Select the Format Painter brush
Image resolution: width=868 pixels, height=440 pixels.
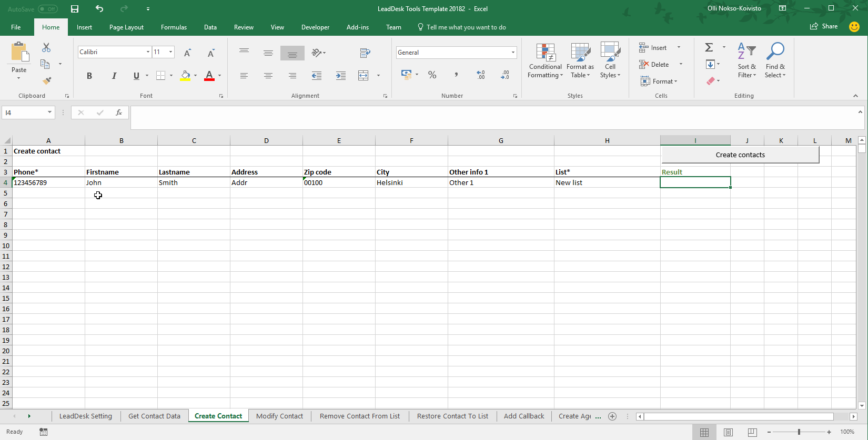point(46,81)
